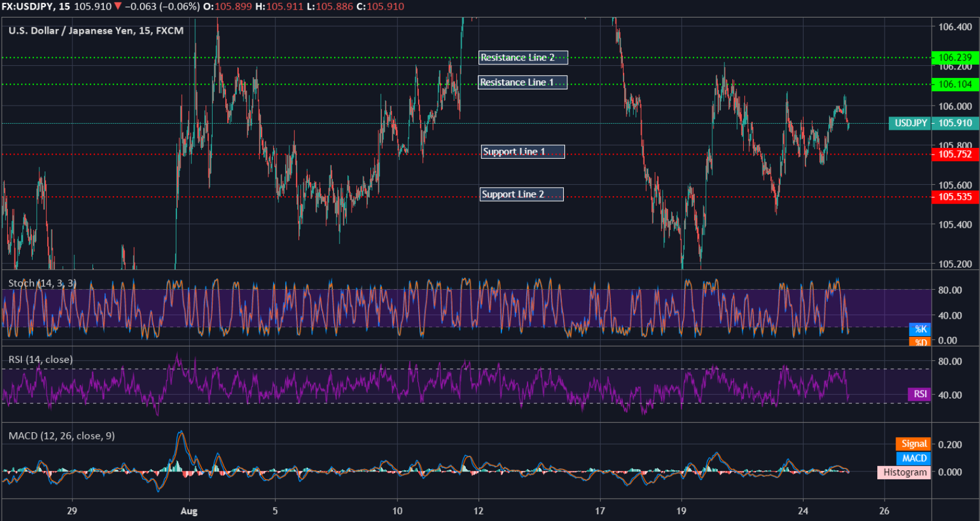Image resolution: width=980 pixels, height=521 pixels.
Task: Click the Resistance Line 1 label
Action: [x=523, y=82]
